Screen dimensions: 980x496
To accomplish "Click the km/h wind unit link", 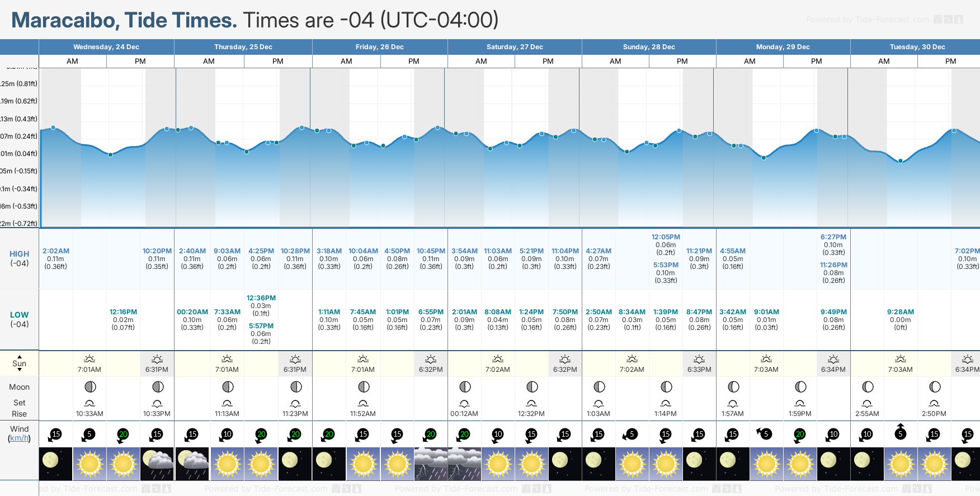I will point(19,438).
